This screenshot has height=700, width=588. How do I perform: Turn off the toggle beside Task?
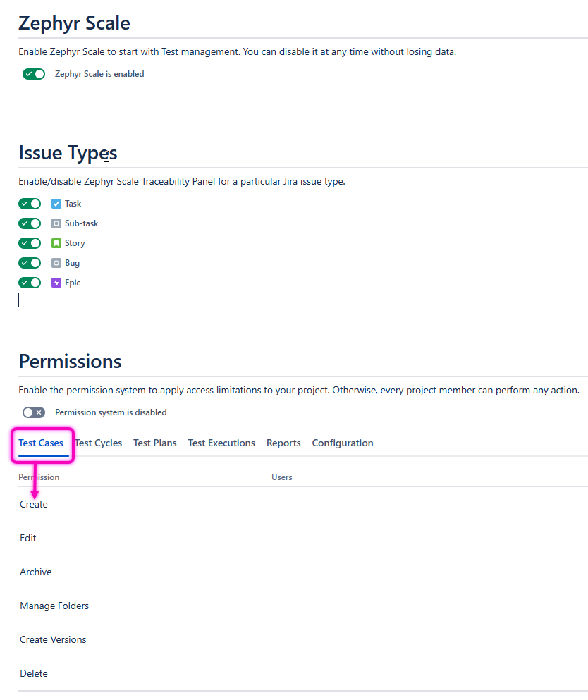[x=30, y=204]
